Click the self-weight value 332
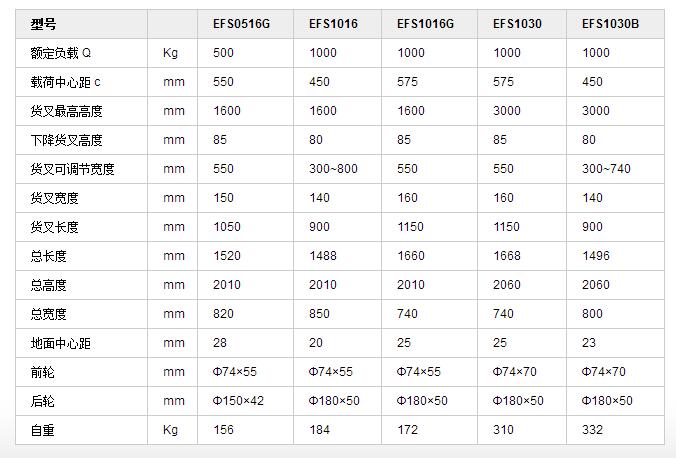Image resolution: width=676 pixels, height=458 pixels. click(x=592, y=430)
